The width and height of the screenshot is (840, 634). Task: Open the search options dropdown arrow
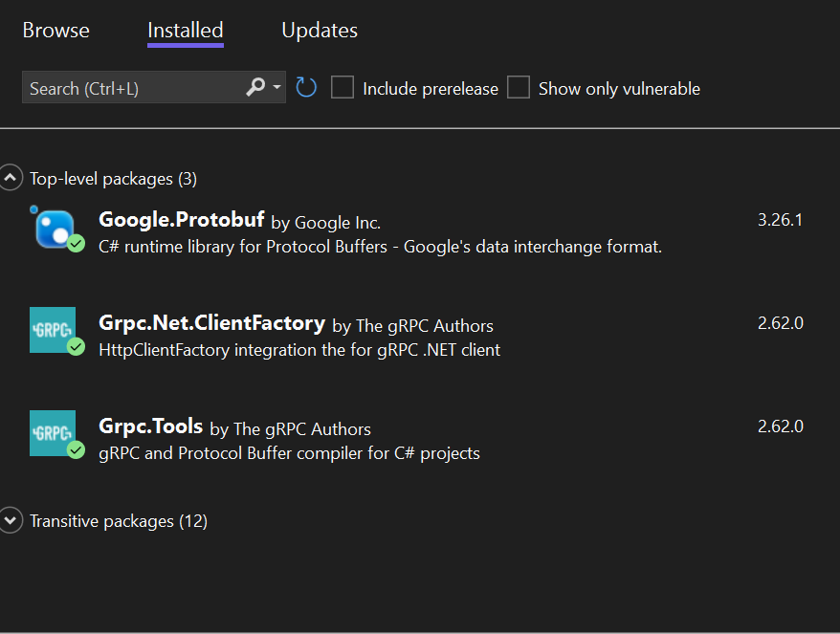276,87
